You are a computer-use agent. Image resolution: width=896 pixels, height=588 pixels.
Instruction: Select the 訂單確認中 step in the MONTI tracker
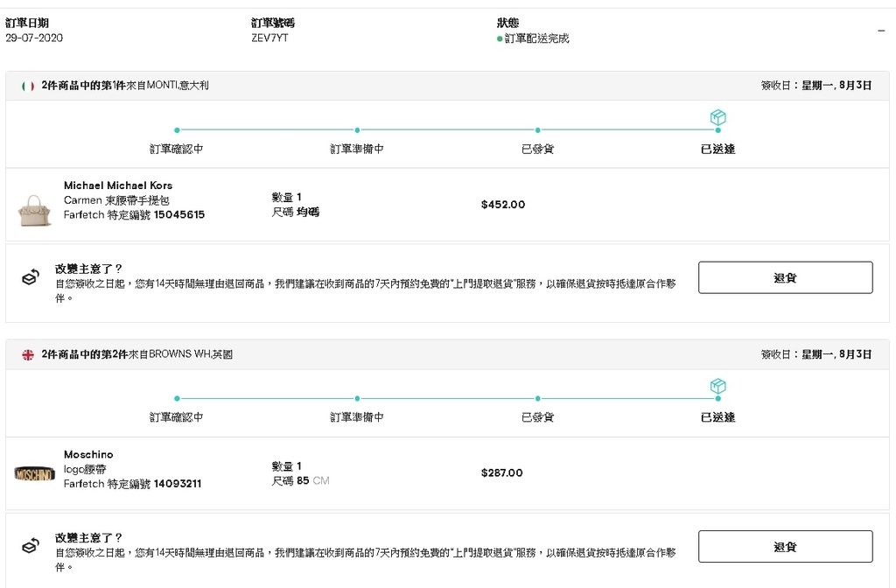(177, 149)
